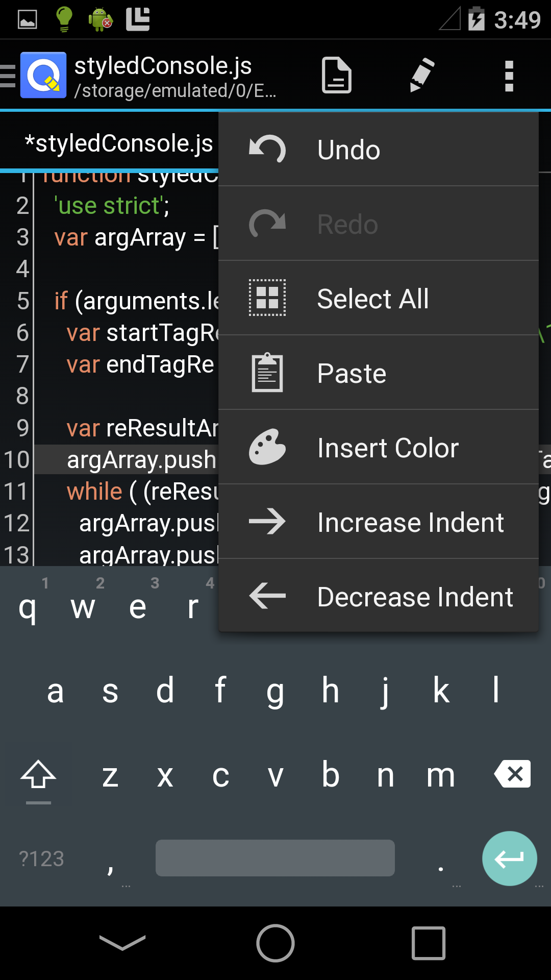The height and width of the screenshot is (980, 551).
Task: Open the navigation drawer handle on the left edge
Action: [x=7, y=75]
